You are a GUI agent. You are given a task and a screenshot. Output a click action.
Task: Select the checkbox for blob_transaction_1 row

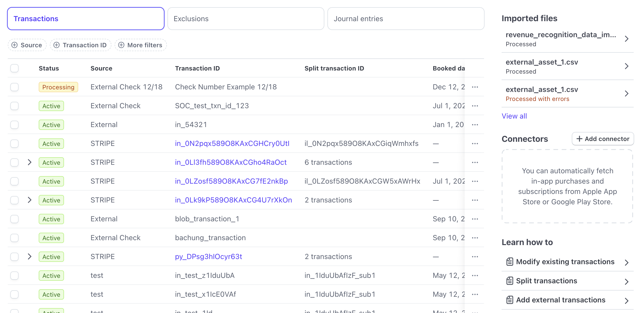click(14, 219)
